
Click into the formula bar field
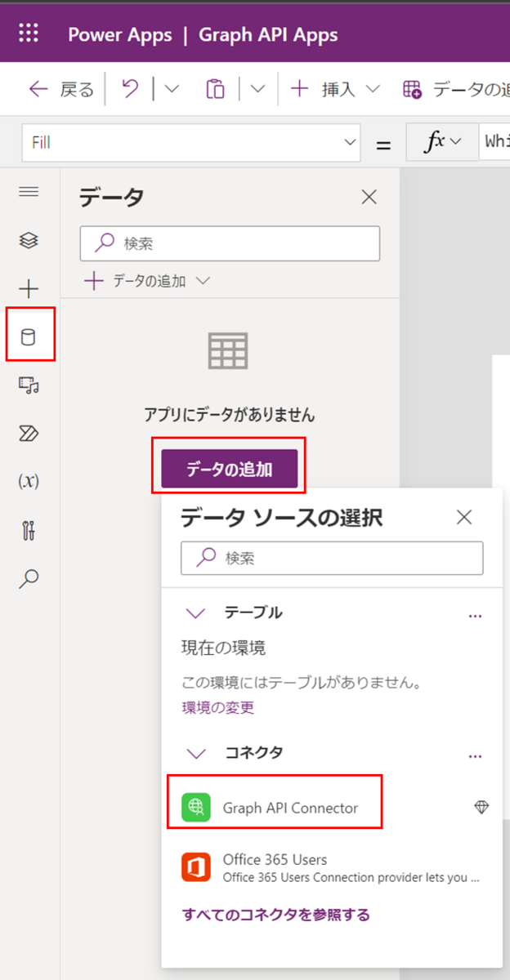pos(495,142)
